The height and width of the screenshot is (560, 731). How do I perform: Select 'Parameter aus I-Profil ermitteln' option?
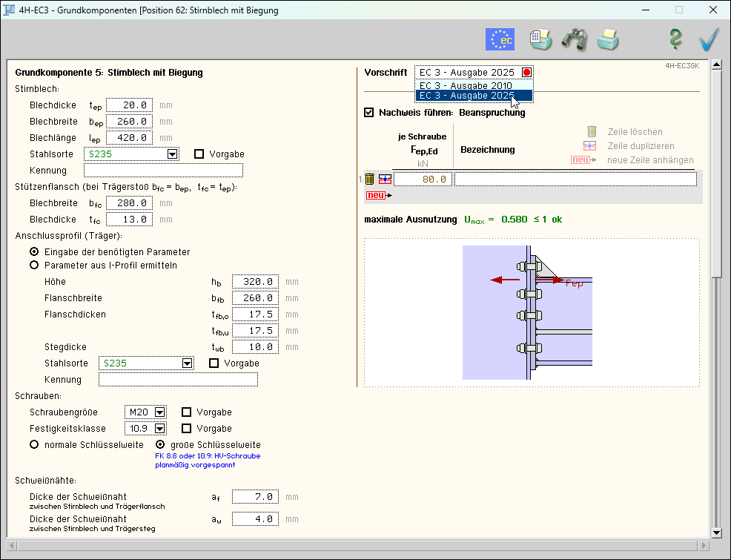33,265
